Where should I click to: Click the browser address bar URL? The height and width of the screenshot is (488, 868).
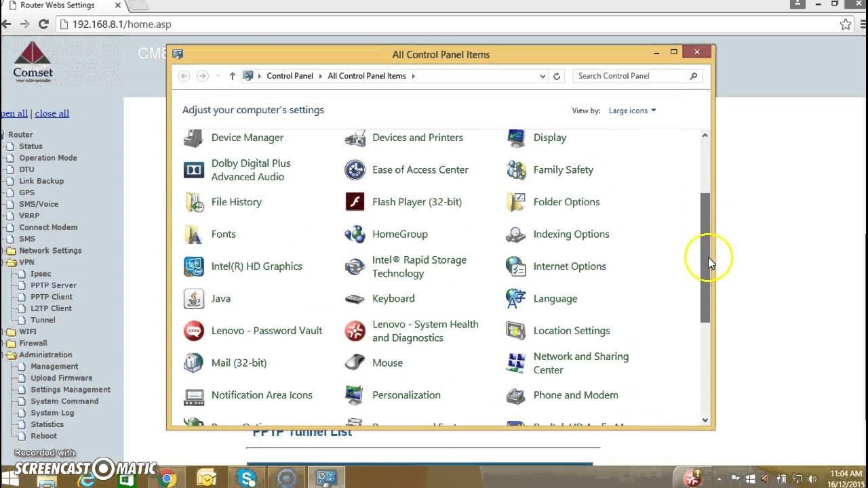121,24
